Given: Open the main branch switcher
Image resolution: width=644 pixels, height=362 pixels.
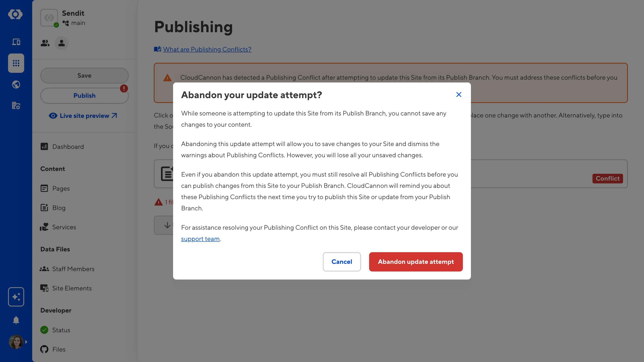Looking at the screenshot, I should tap(74, 23).
